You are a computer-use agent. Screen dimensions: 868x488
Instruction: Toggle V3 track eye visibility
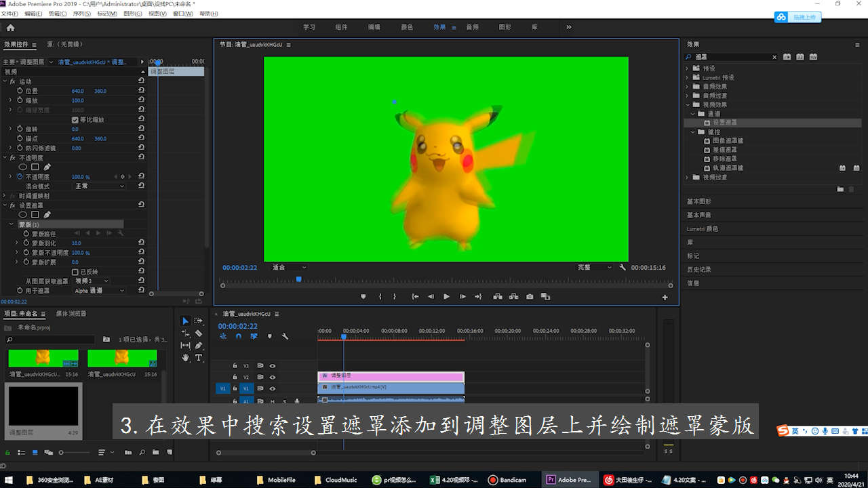point(272,366)
